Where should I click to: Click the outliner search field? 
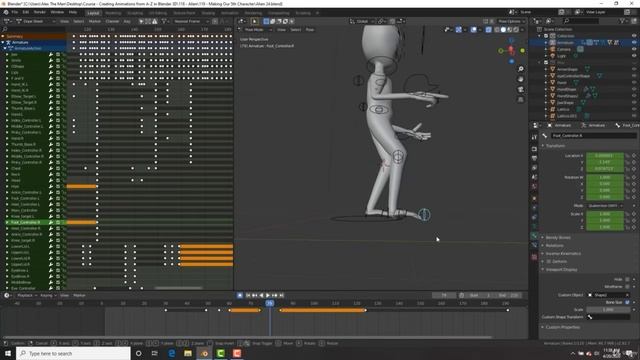click(x=581, y=21)
